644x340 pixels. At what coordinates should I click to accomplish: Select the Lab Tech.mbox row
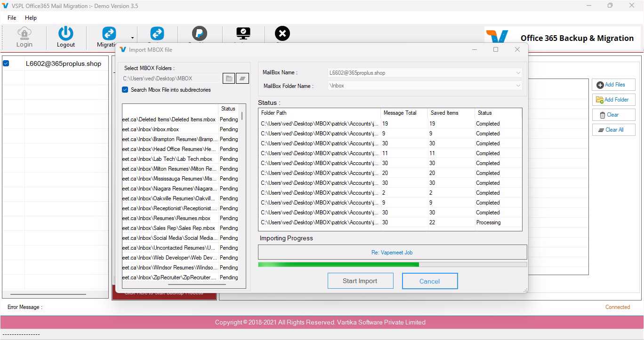[181, 159]
